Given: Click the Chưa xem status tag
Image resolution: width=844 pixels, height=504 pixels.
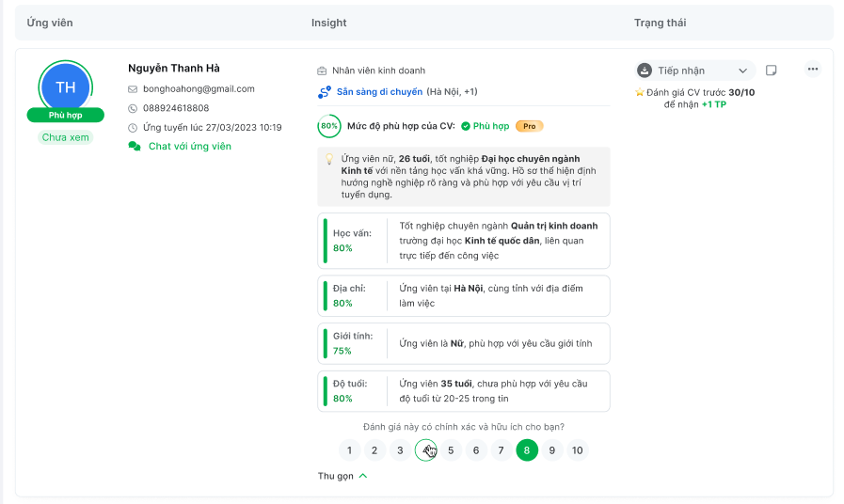Looking at the screenshot, I should pos(66,137).
